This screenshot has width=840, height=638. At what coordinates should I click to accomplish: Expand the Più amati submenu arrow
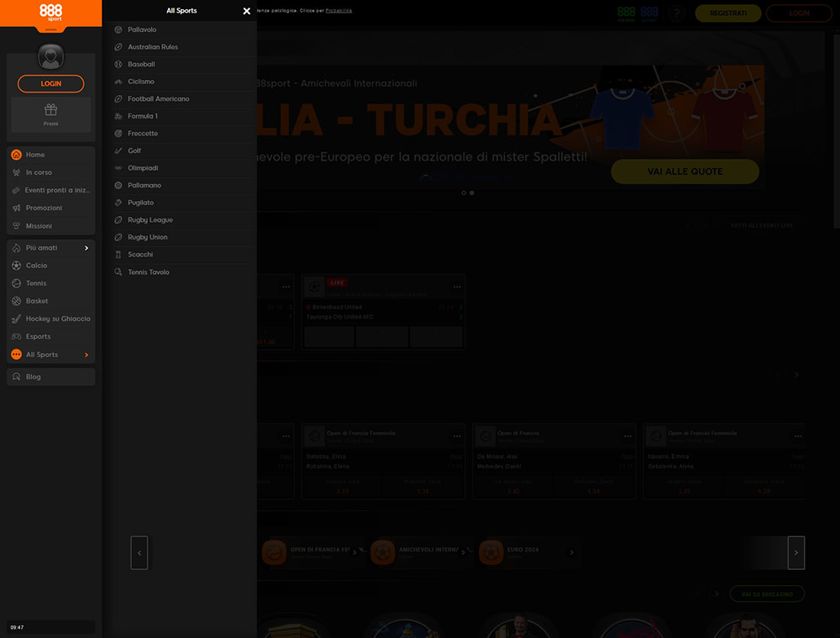pyautogui.click(x=87, y=248)
